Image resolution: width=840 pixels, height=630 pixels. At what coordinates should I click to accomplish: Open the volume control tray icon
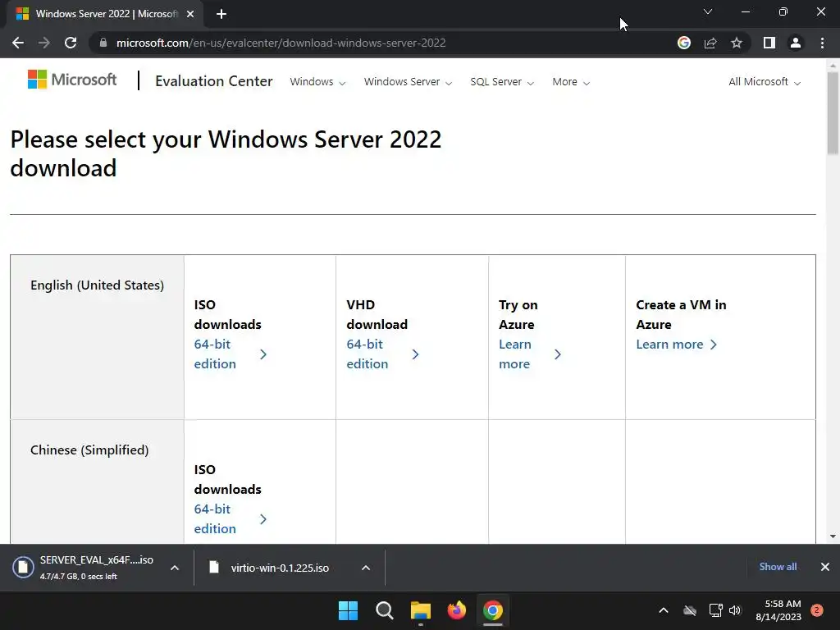pos(735,610)
